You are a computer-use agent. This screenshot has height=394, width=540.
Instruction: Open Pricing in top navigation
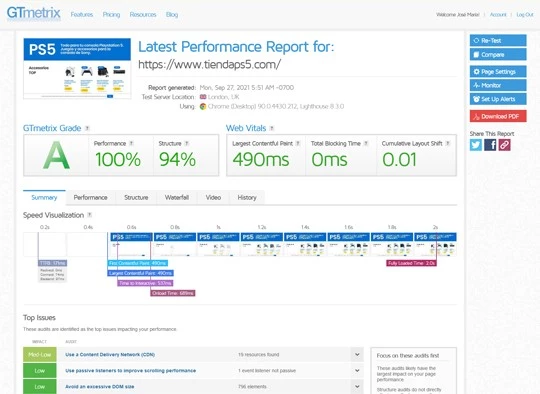(111, 14)
